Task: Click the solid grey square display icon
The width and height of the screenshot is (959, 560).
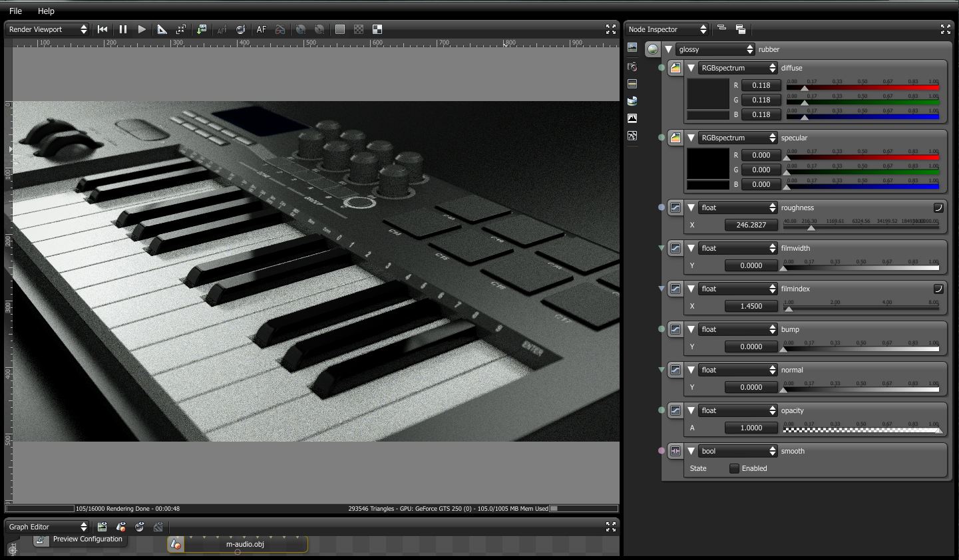Action: 340,29
